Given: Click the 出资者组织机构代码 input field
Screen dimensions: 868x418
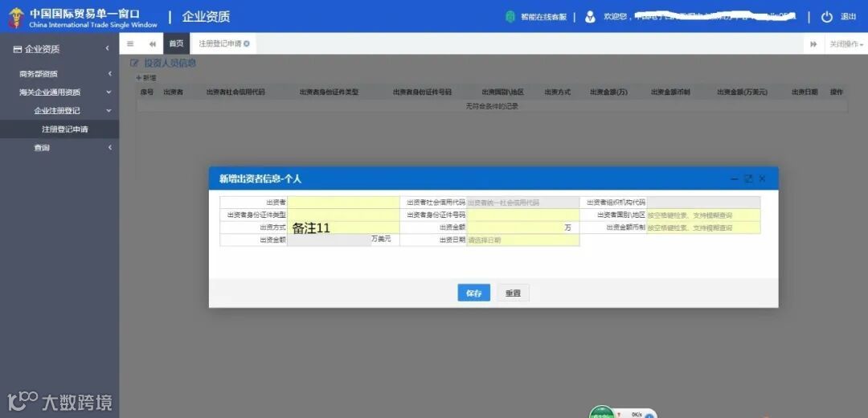Looking at the screenshot, I should (703, 203).
